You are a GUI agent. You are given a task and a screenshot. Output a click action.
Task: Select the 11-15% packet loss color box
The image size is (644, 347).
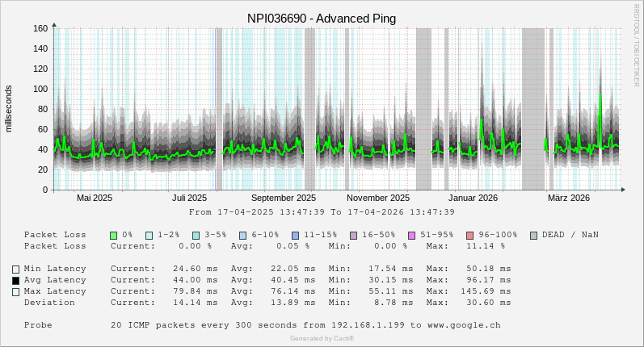click(x=295, y=235)
